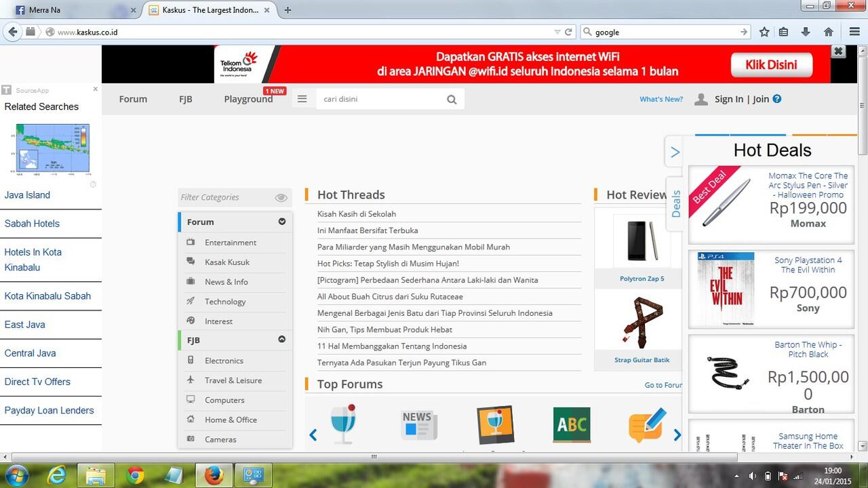
Task: Open thread Kisah Kasih di Sekolah
Action: click(357, 214)
